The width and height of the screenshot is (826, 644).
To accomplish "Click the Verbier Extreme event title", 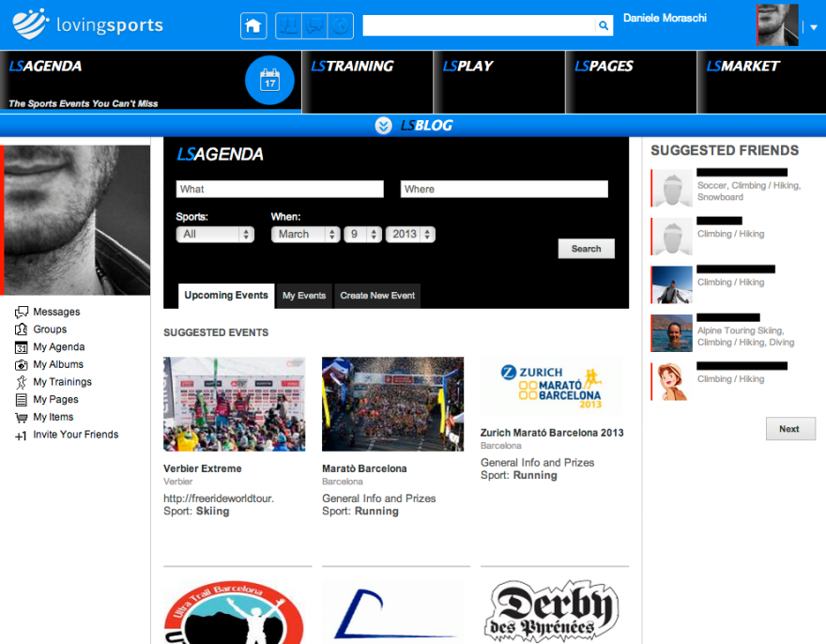I will 203,468.
